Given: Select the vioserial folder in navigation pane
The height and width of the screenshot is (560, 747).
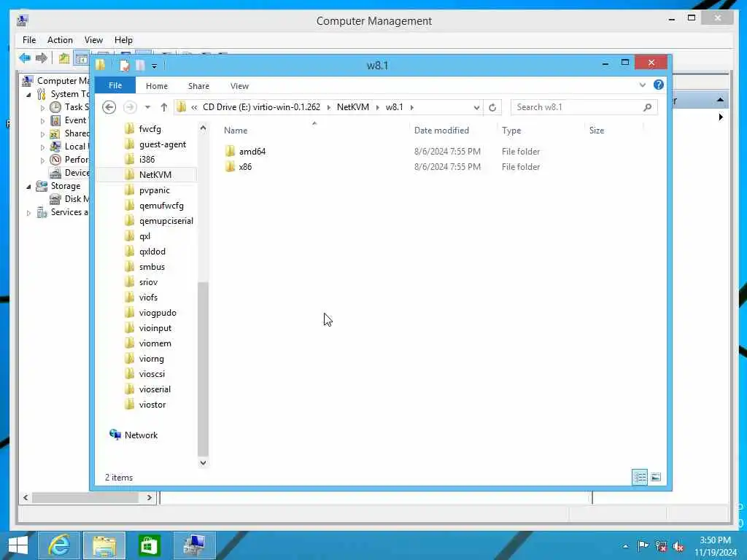Looking at the screenshot, I should (x=155, y=389).
